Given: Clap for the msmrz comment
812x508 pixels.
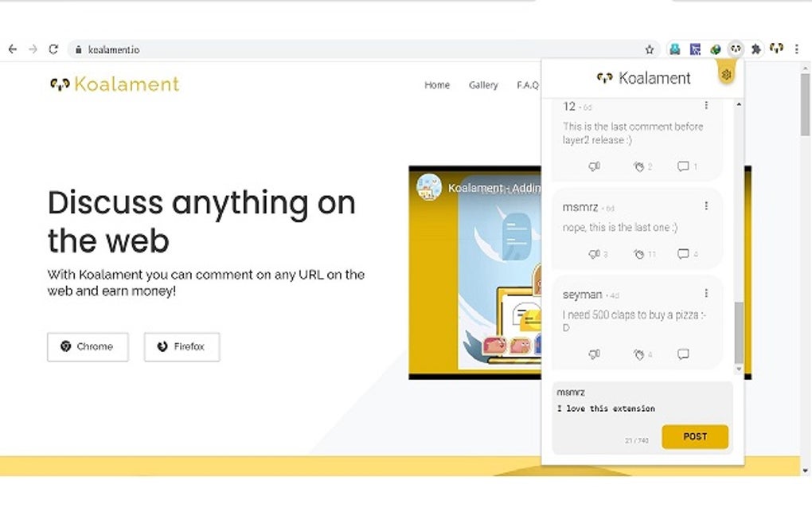Looking at the screenshot, I should tap(639, 254).
